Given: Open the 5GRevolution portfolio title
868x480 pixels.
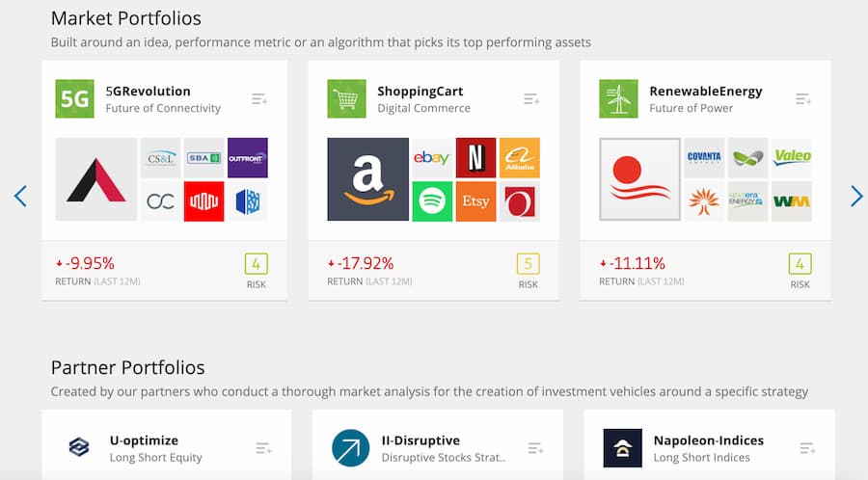Looking at the screenshot, I should tap(148, 92).
